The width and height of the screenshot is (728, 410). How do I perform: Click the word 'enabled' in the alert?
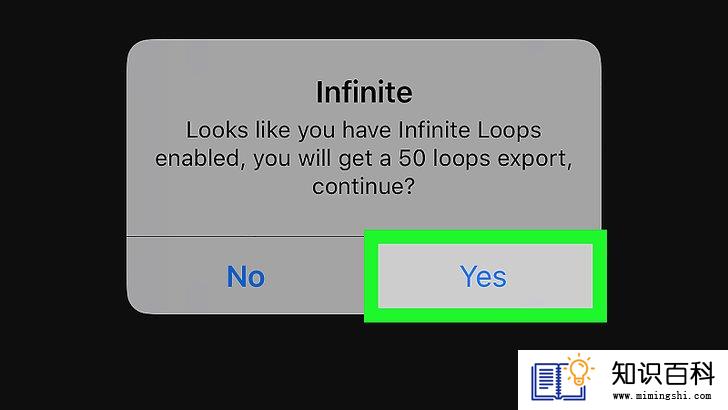(x=197, y=158)
